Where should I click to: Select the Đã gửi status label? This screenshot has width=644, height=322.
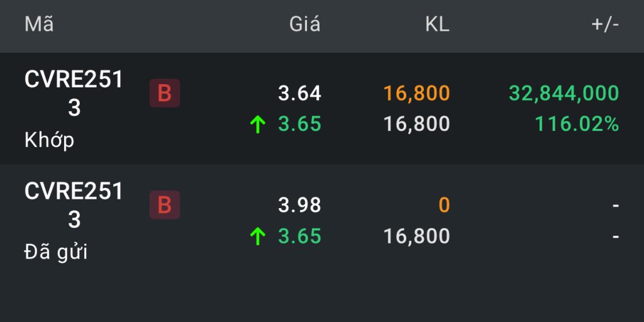pyautogui.click(x=55, y=252)
